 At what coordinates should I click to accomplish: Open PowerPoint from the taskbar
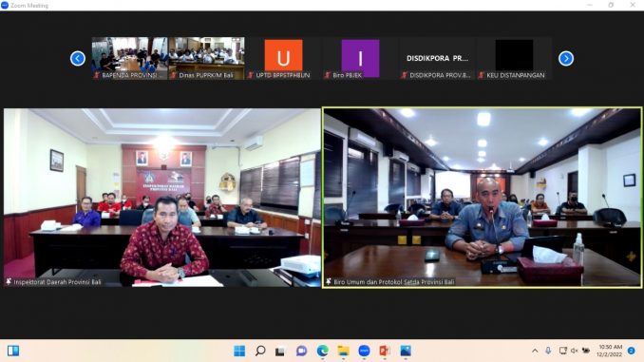(385, 351)
